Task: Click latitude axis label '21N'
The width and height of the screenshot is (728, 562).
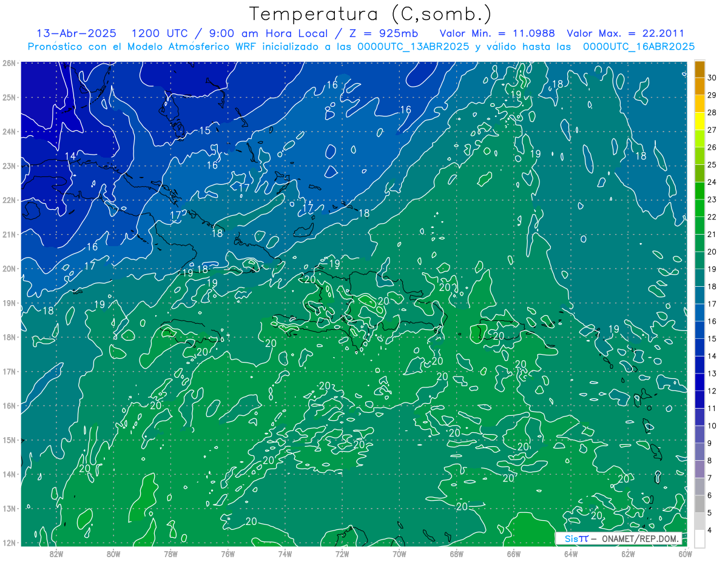Action: tap(9, 234)
